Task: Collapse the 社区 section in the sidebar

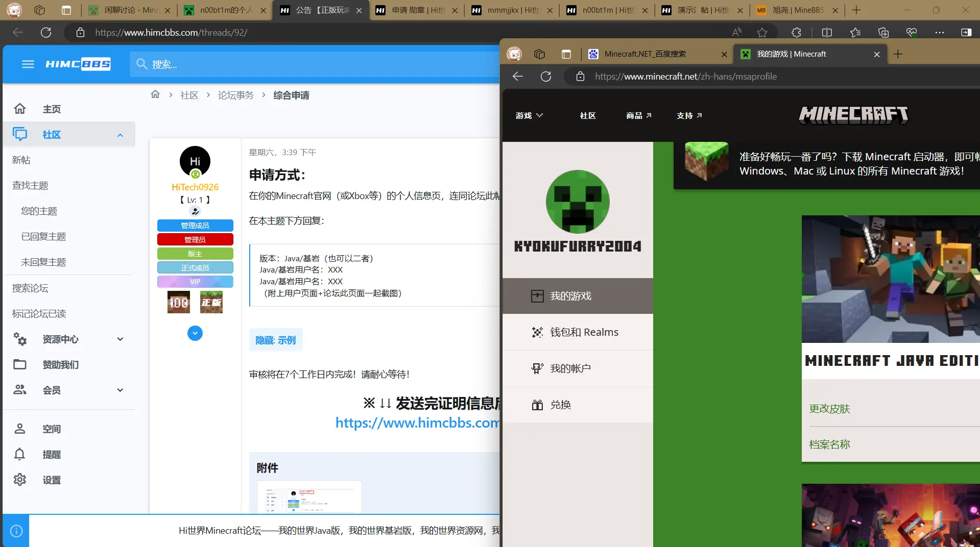Action: click(x=120, y=135)
